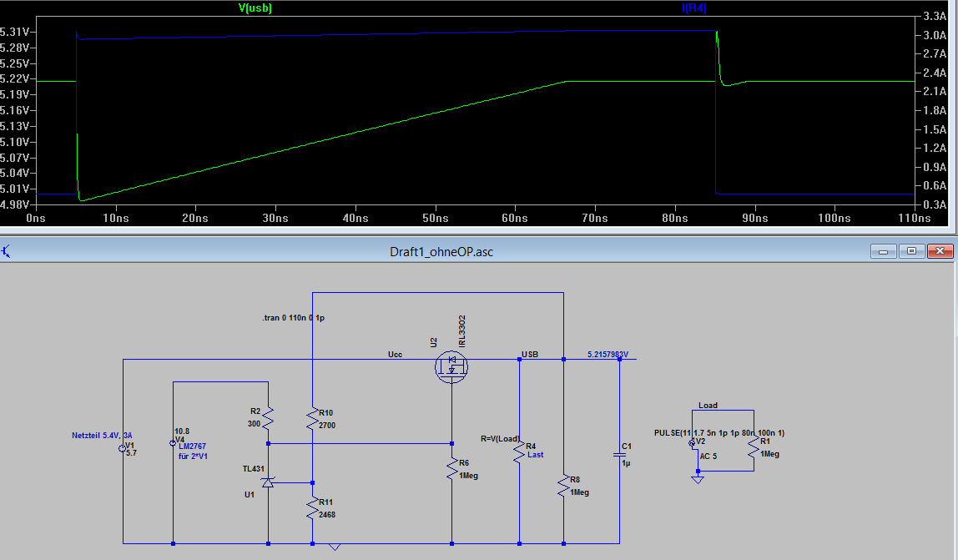Image resolution: width=958 pixels, height=560 pixels.
Task: Click the TL431 part name label
Action: click(x=254, y=469)
